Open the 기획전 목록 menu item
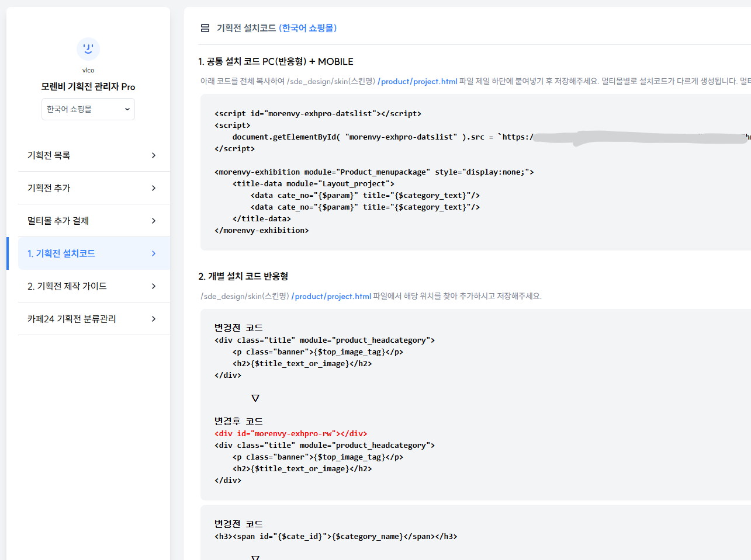 [49, 155]
